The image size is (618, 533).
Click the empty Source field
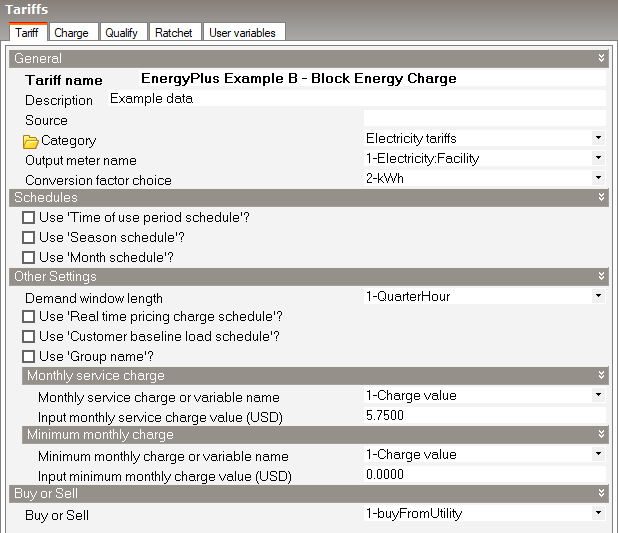pyautogui.click(x=485, y=119)
